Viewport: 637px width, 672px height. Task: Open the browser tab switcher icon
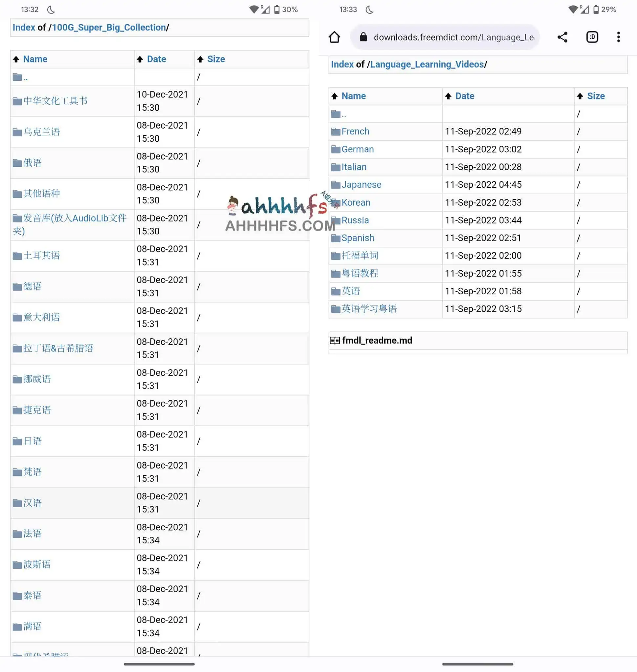[x=592, y=37]
